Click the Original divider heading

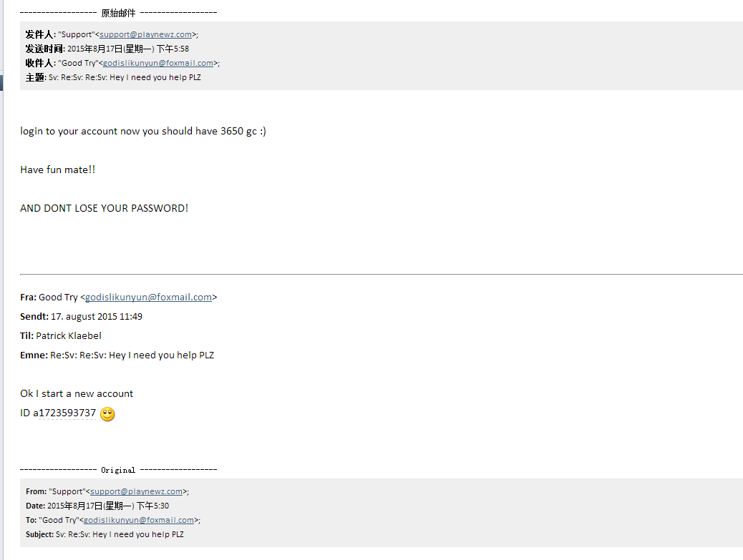[118, 470]
